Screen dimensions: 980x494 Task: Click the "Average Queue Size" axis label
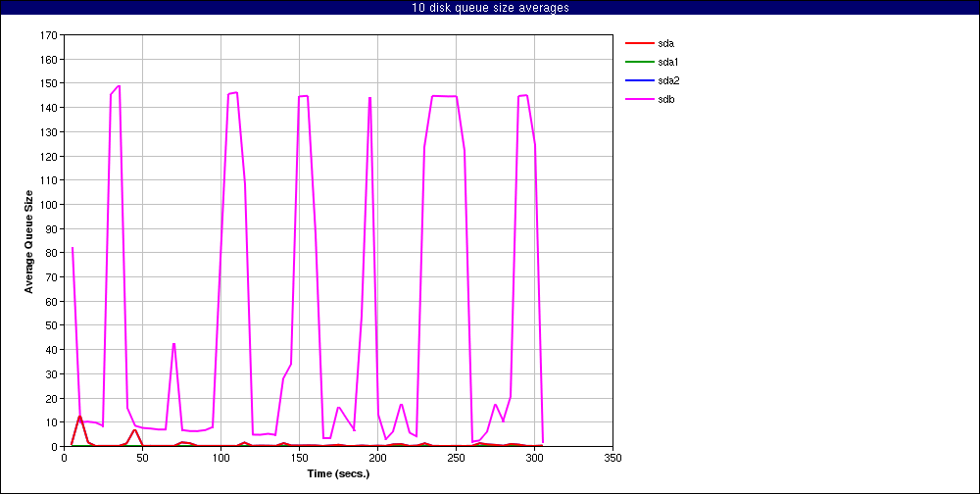[28, 241]
